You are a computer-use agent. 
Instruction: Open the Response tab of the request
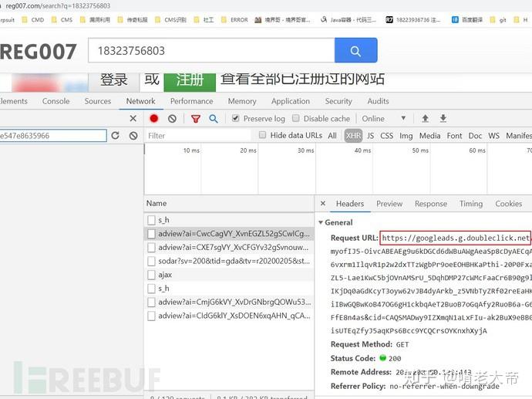(x=430, y=204)
